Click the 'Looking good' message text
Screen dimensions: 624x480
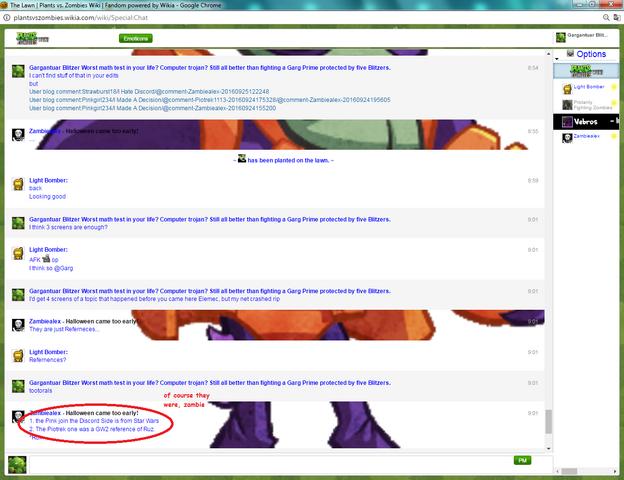click(x=47, y=197)
